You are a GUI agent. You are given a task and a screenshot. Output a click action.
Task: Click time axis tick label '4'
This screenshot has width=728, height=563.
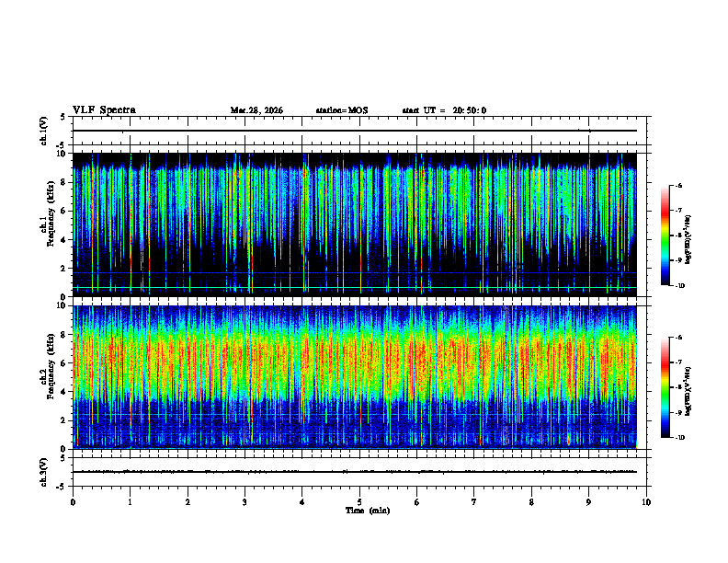coord(302,502)
